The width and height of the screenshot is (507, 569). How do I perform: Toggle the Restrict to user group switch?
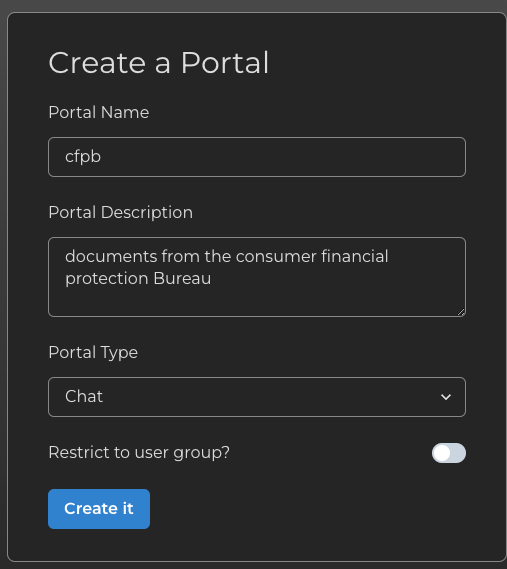click(x=449, y=453)
